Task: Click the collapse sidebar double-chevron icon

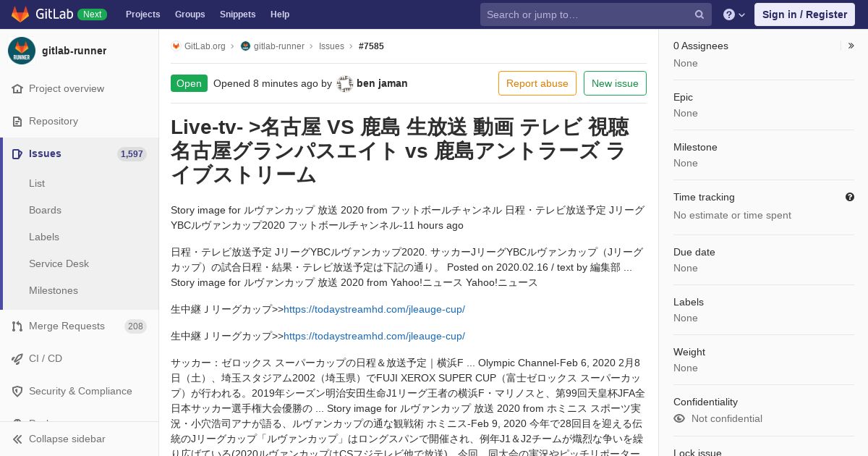Action: (x=17, y=439)
